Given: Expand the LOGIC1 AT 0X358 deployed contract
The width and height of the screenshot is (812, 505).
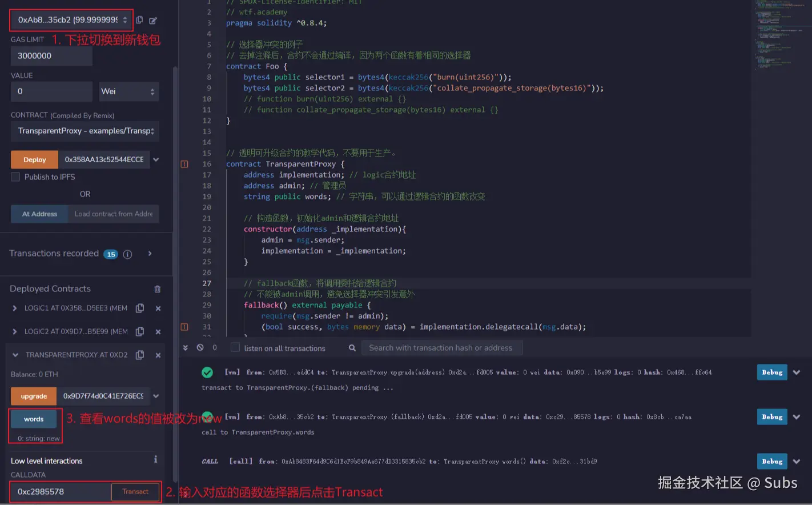Looking at the screenshot, I should pyautogui.click(x=15, y=308).
